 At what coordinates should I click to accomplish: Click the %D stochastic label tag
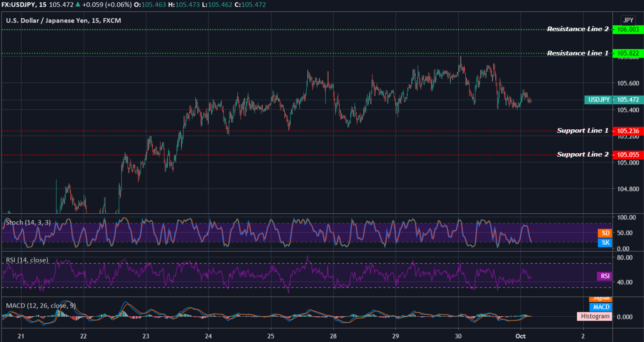click(x=605, y=233)
